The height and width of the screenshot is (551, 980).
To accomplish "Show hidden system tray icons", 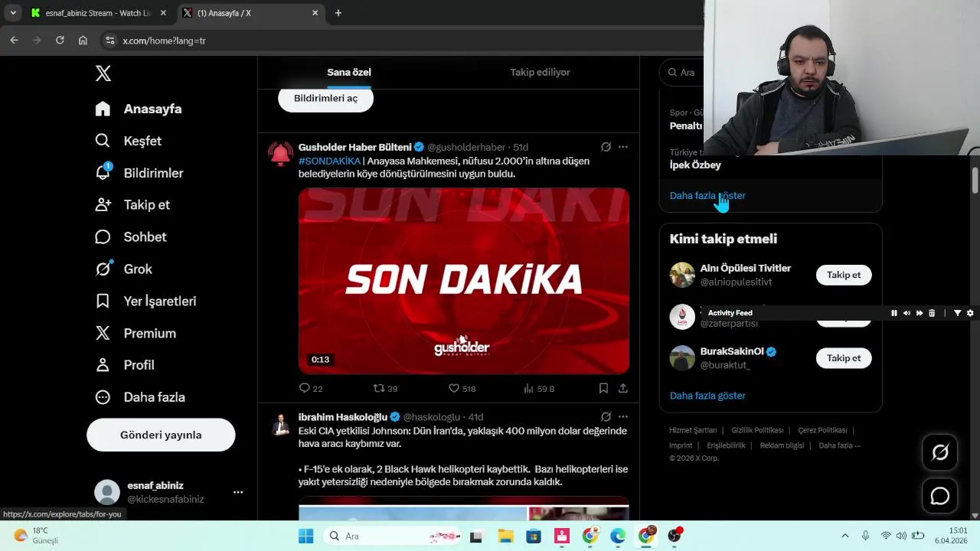I will [x=844, y=536].
